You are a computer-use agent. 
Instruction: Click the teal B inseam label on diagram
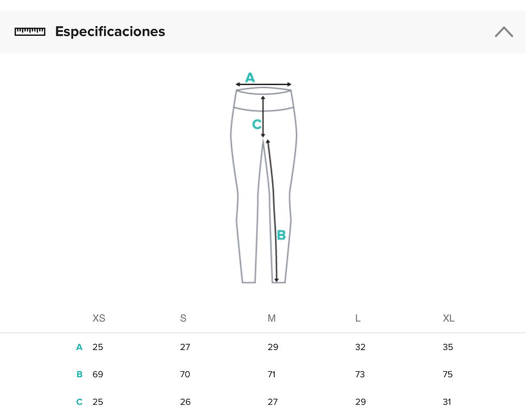pyautogui.click(x=281, y=235)
